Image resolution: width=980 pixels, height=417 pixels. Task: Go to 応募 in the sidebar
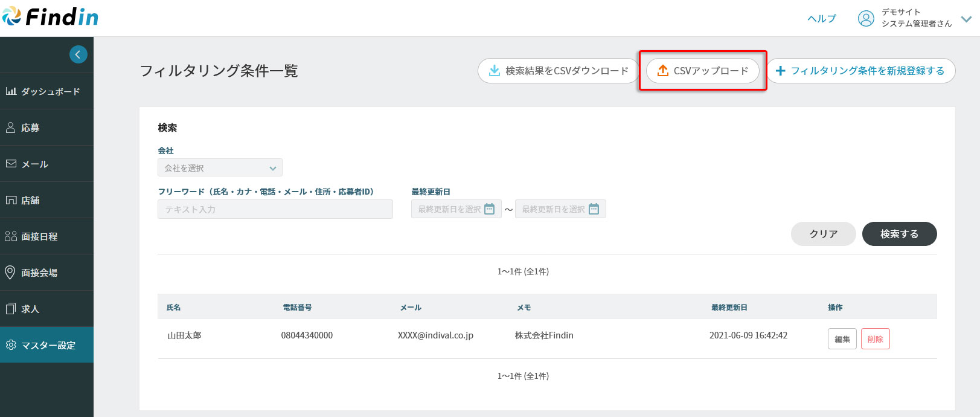point(46,128)
